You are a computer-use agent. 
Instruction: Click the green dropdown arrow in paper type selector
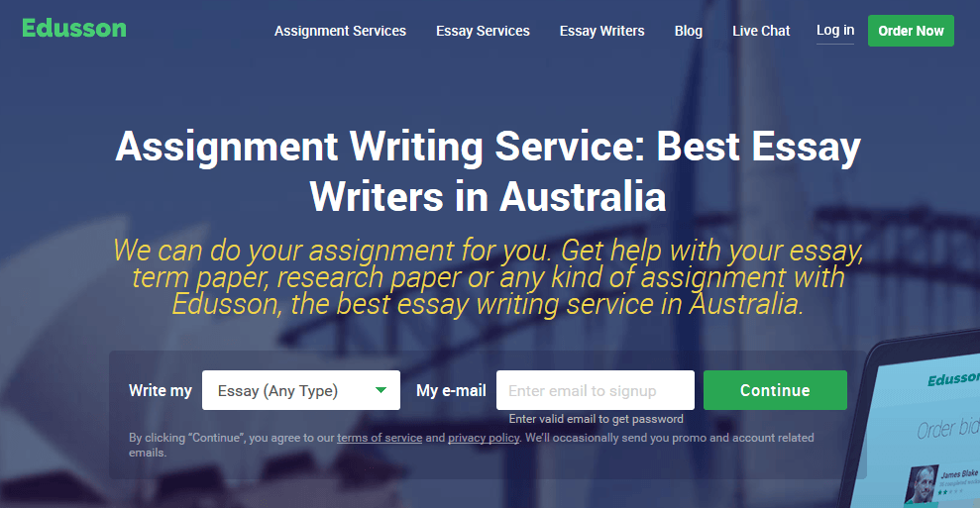381,390
